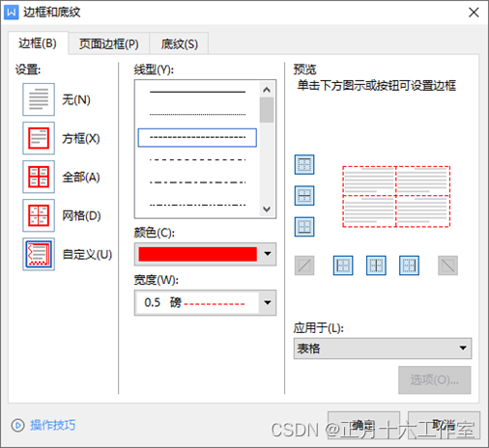Click the 取消 button
The height and width of the screenshot is (448, 489).
[x=445, y=425]
